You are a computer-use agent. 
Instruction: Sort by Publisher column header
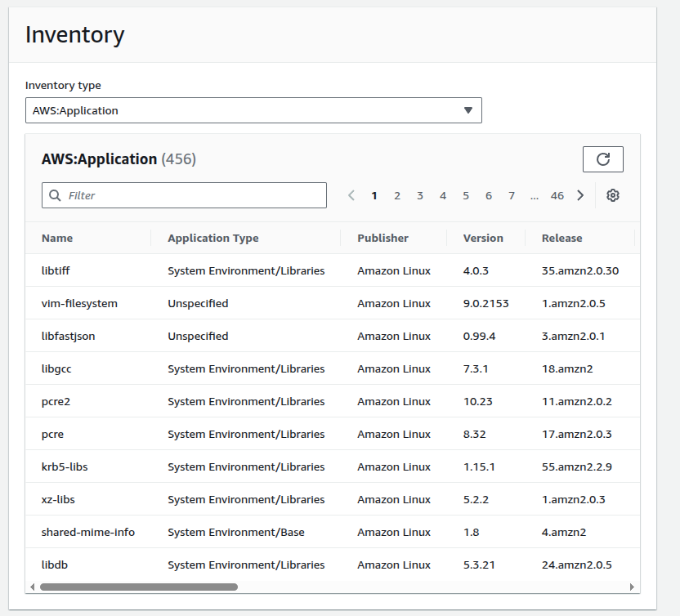point(383,238)
